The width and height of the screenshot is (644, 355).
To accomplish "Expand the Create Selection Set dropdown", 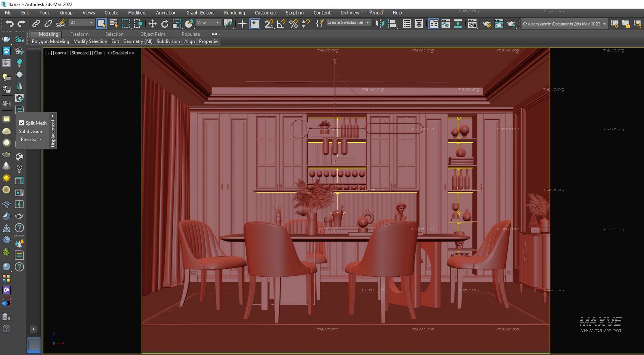I will point(368,22).
